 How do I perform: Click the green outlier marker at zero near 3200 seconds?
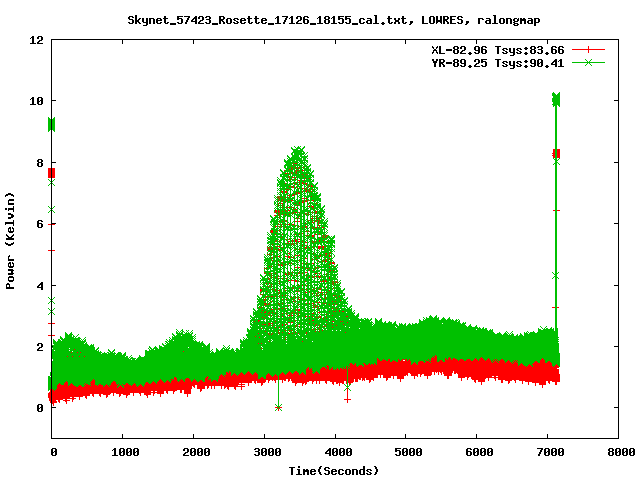click(x=278, y=407)
